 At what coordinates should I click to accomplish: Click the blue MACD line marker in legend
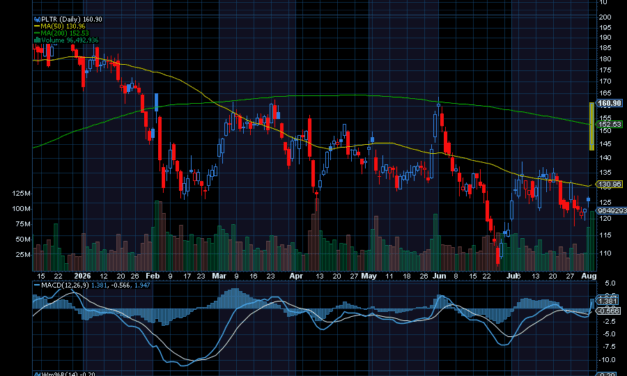[37, 286]
